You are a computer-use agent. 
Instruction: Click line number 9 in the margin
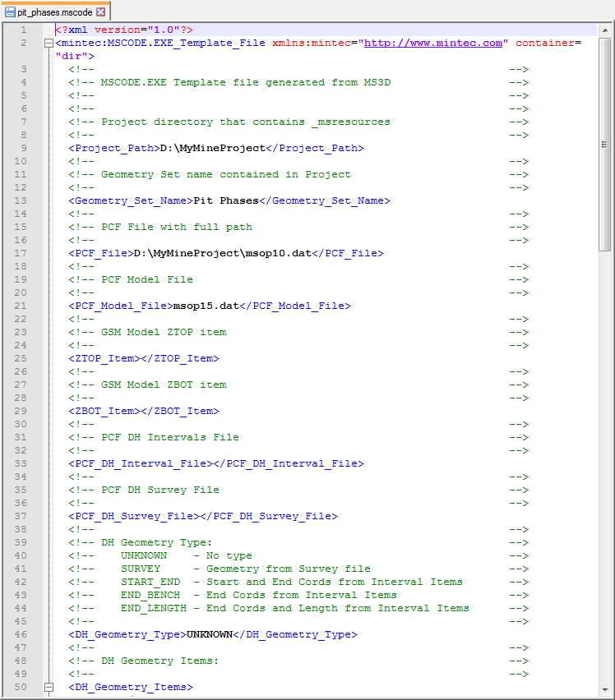click(23, 148)
